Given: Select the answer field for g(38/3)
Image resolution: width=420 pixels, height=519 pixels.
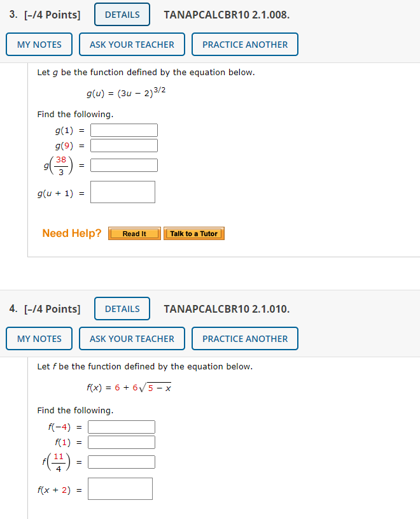Looking at the screenshot, I should (x=125, y=164).
